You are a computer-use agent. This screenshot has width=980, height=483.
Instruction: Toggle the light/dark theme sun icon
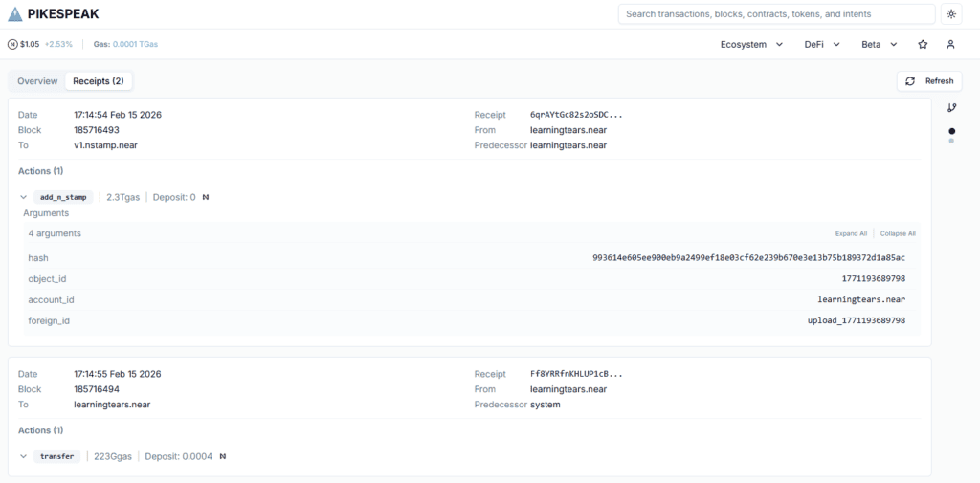(950, 14)
